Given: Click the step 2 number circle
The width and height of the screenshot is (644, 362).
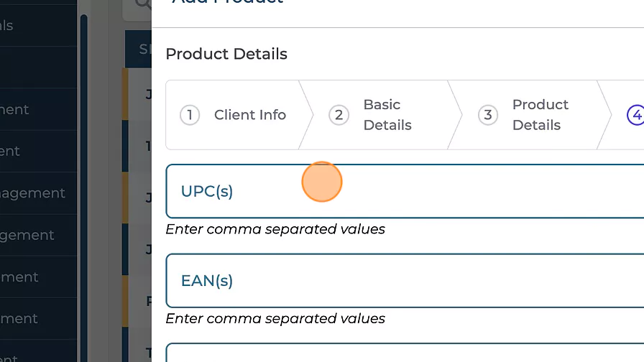Looking at the screenshot, I should [339, 115].
